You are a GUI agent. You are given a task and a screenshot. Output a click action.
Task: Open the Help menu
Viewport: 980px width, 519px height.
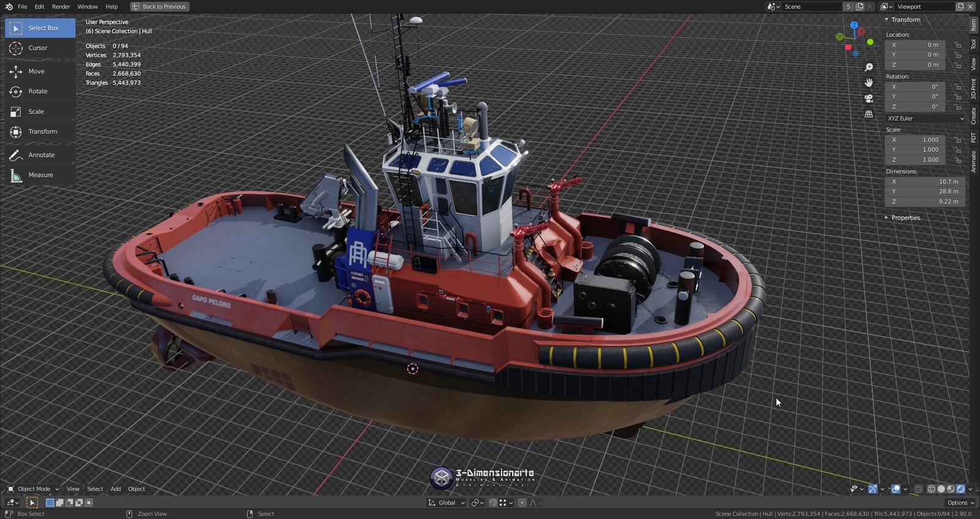point(111,7)
